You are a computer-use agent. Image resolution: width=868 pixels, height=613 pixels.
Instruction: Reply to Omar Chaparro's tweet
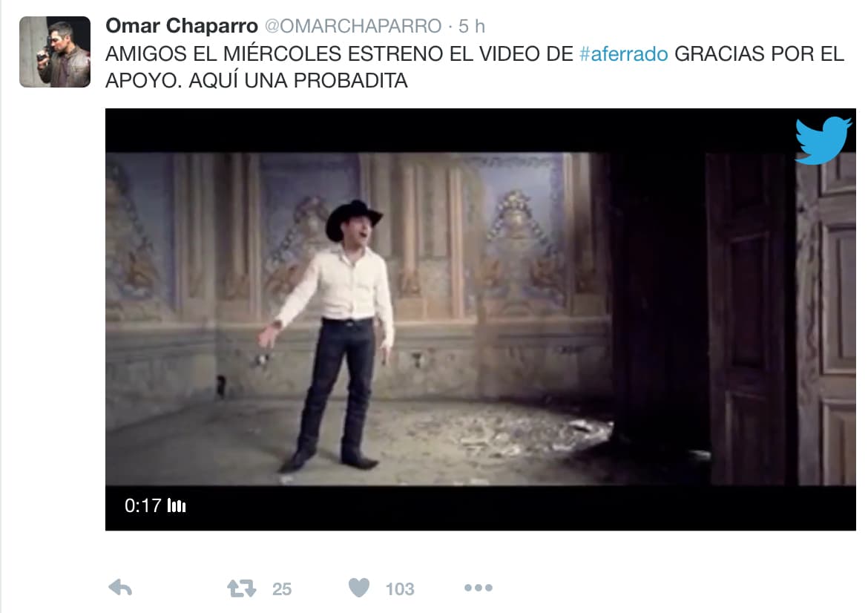click(x=120, y=588)
